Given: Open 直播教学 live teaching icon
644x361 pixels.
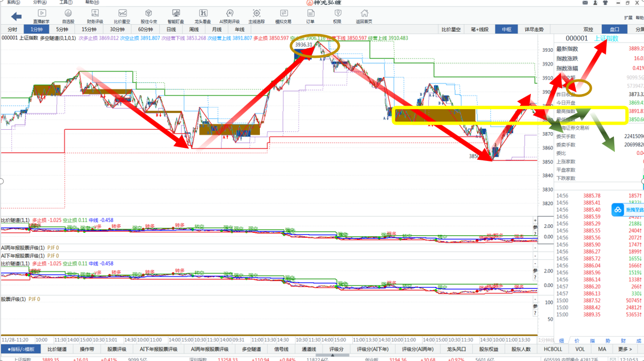Looking at the screenshot, I should point(41,16).
